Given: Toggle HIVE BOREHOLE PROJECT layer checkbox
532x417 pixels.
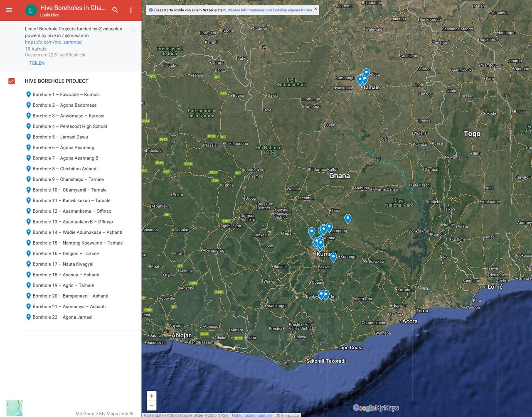Looking at the screenshot, I should (12, 81).
